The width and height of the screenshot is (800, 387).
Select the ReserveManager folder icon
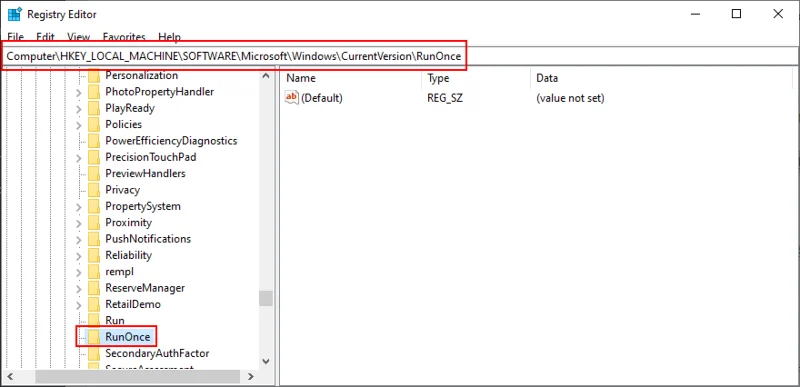pyautogui.click(x=94, y=288)
